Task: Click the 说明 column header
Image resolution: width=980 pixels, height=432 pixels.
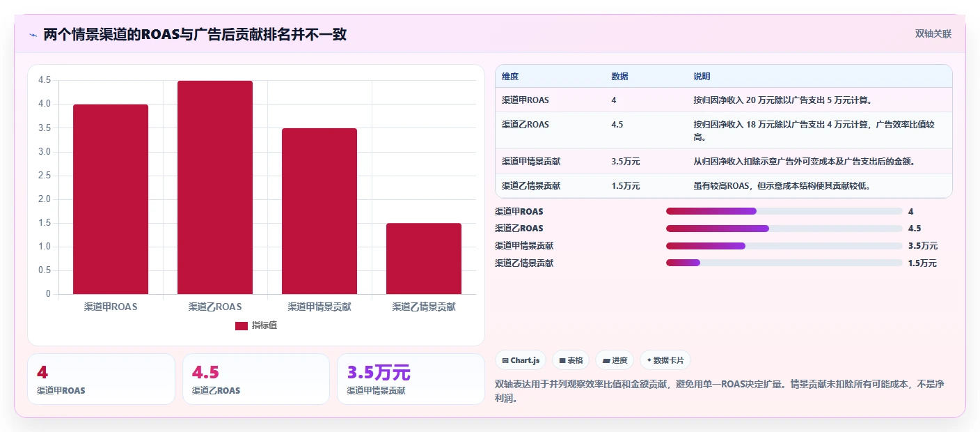Action: (702, 77)
